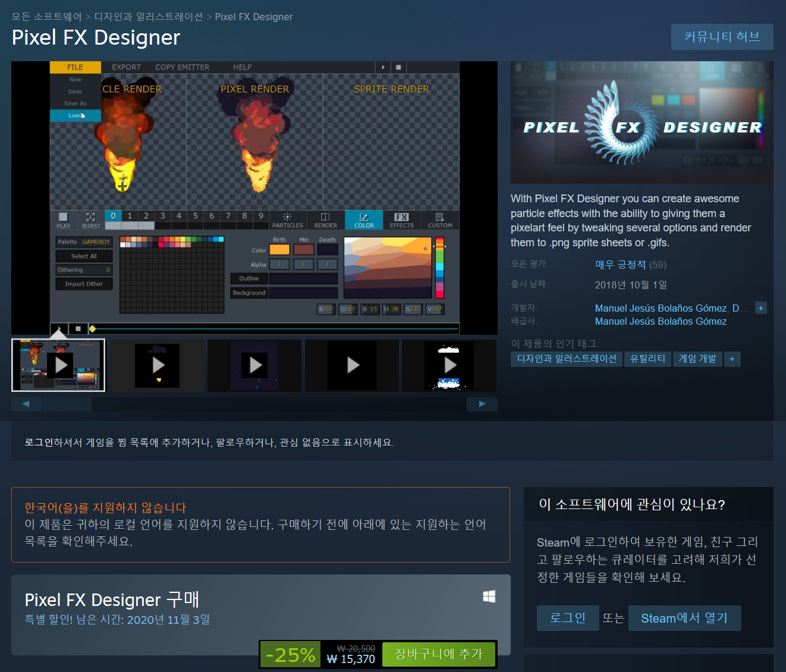Screen dimensions: 786x672
Task: Open the 매우 긍정적 reviews summary
Action: click(x=621, y=265)
